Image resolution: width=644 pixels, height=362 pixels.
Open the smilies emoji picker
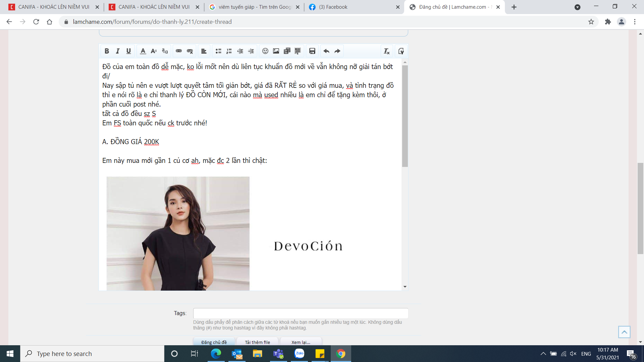tap(265, 51)
